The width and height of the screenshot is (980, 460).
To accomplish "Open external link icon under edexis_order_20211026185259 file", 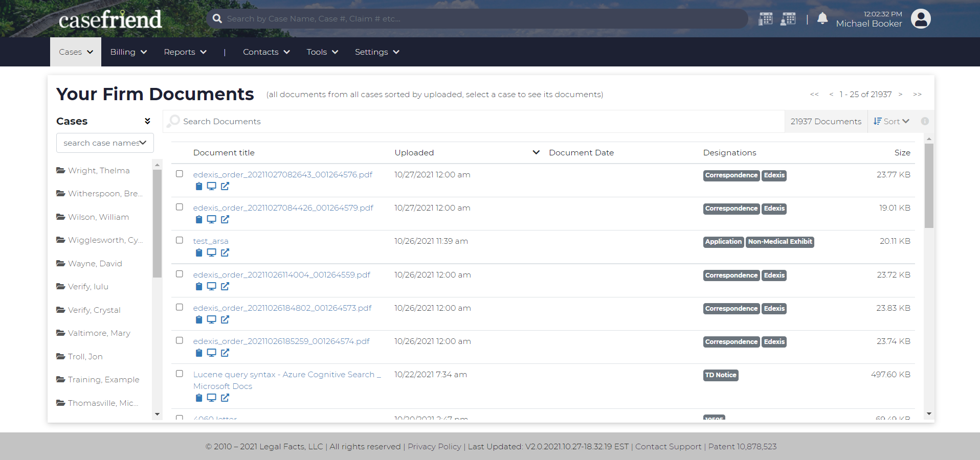I will (225, 353).
